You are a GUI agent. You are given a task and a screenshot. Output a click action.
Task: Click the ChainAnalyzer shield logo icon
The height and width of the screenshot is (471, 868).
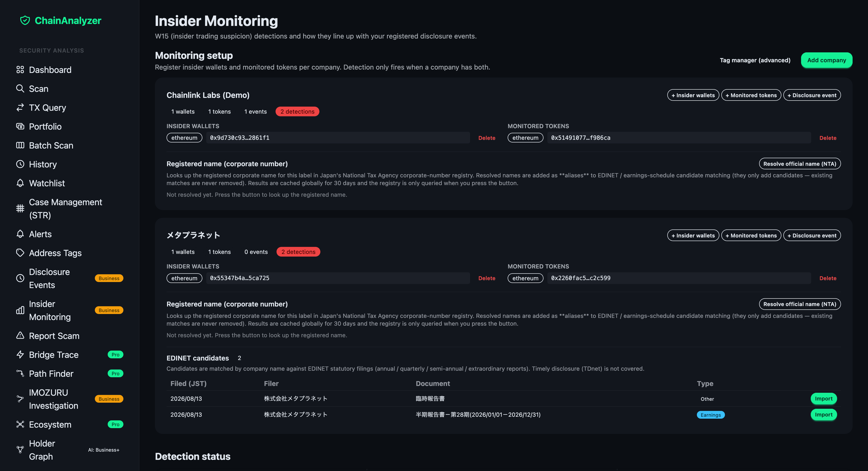25,21
